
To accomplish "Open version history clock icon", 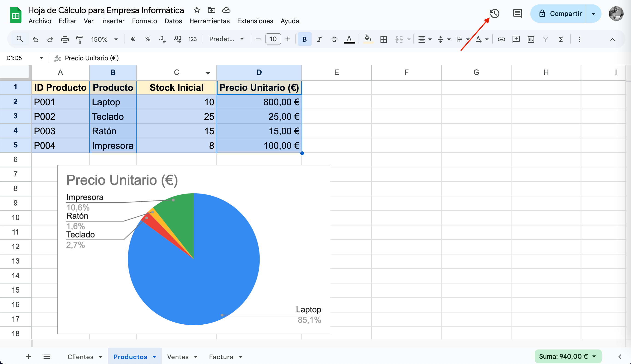I will click(494, 14).
